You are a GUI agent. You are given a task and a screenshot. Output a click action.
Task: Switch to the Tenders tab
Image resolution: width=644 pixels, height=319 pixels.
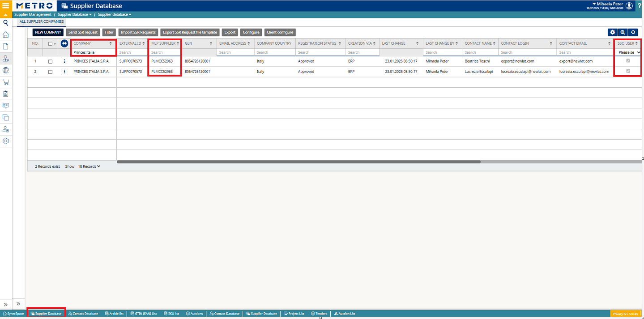click(x=319, y=314)
